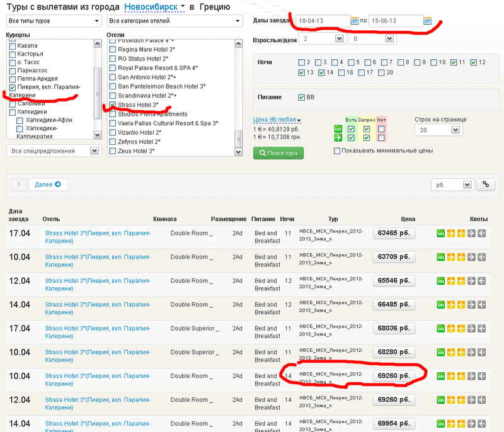This screenshot has width=504, height=432.
Task: Check the Запрос checkbox in airplane row
Action: (367, 138)
